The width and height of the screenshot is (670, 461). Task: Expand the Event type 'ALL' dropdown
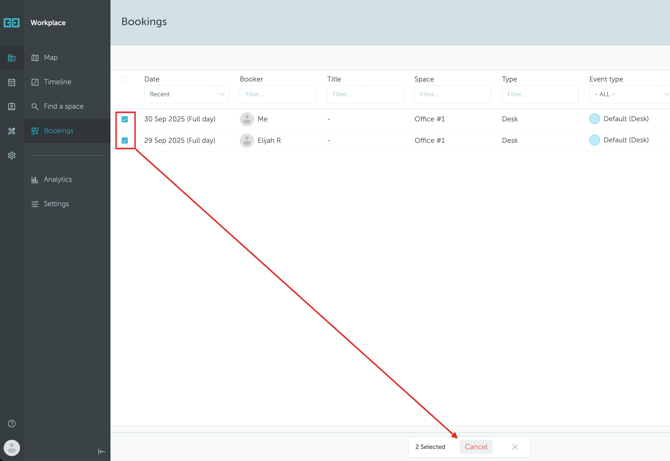(630, 94)
